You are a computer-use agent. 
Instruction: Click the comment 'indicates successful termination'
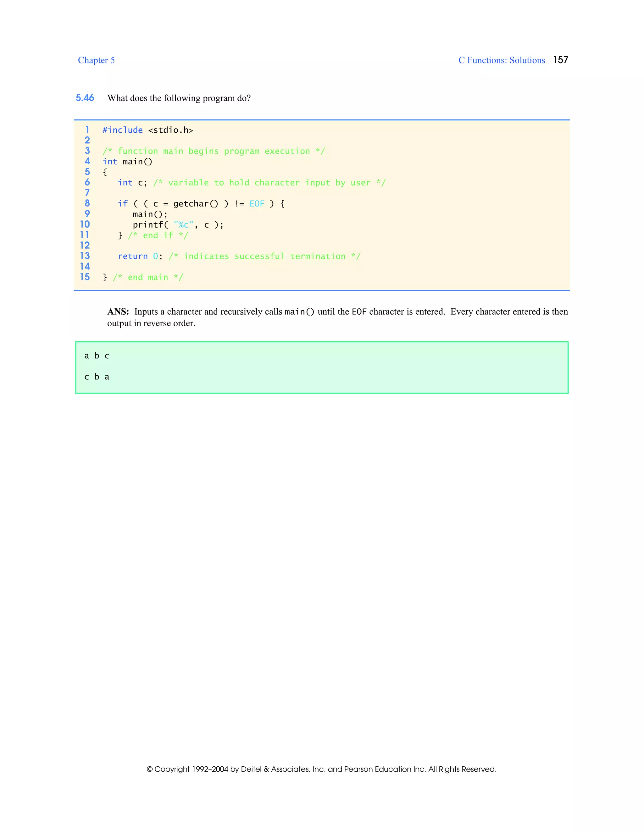pos(264,256)
